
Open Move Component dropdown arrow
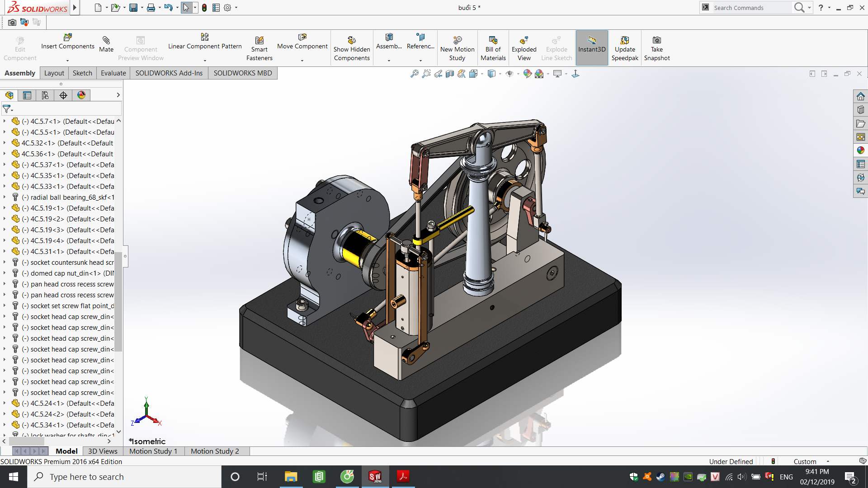click(x=302, y=61)
